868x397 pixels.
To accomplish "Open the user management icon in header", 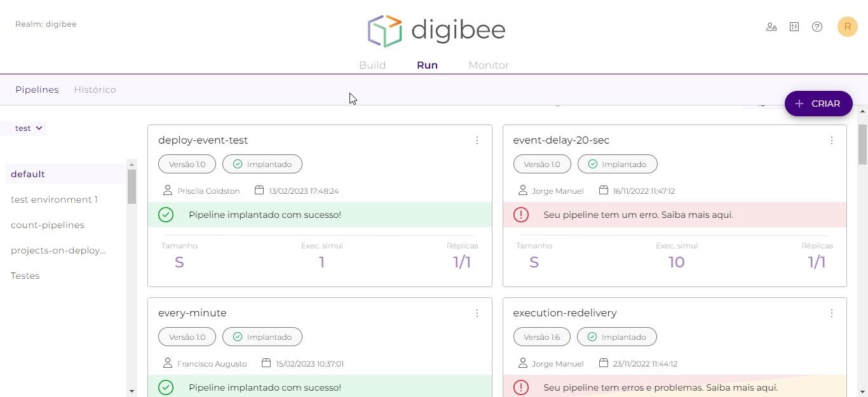I will (x=771, y=27).
